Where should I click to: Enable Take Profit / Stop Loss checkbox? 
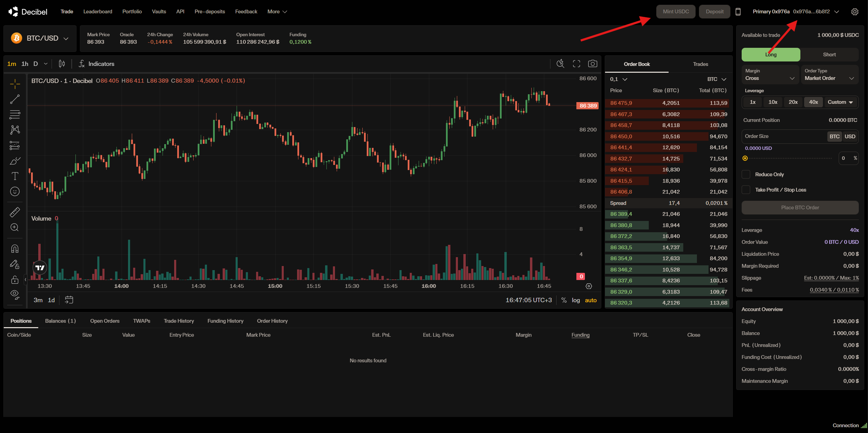click(x=746, y=190)
